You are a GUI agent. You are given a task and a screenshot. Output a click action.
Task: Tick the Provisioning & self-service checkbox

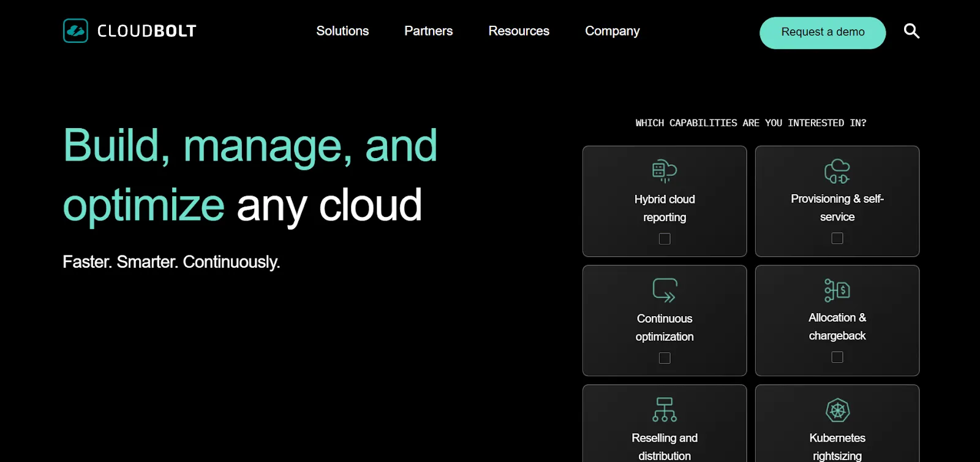click(x=837, y=238)
